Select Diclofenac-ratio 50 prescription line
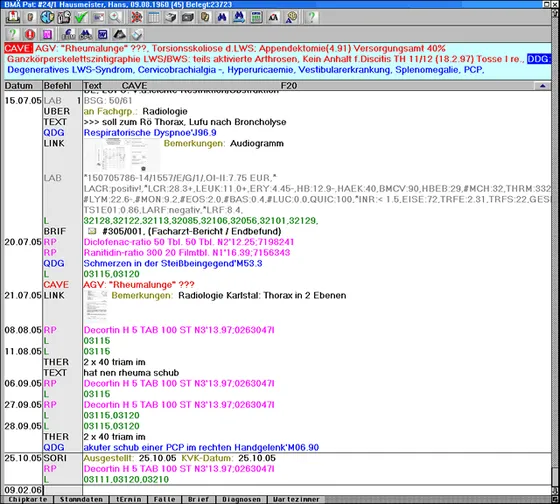Viewport: 560px width, 504px height. tap(189, 242)
